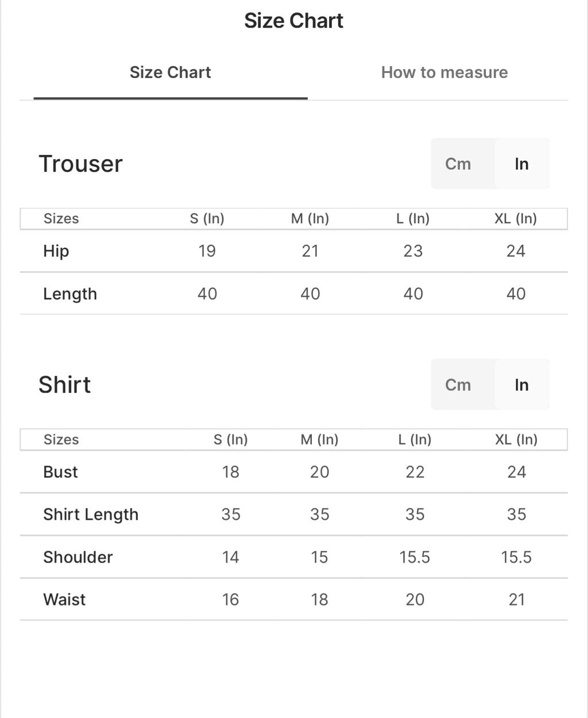Screen dimensions: 588x718
Task: Select the Bust row label
Action: coord(60,472)
